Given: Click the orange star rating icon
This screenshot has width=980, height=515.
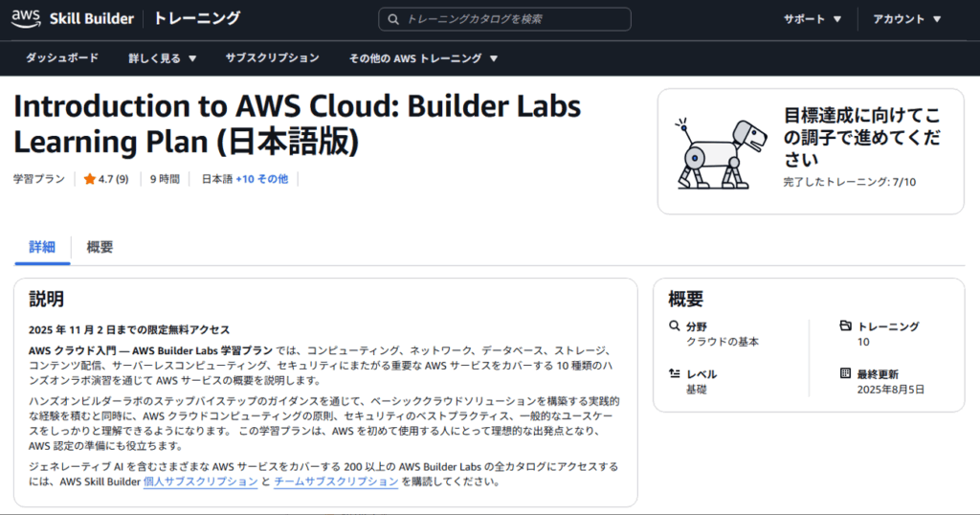Looking at the screenshot, I should pyautogui.click(x=89, y=179).
